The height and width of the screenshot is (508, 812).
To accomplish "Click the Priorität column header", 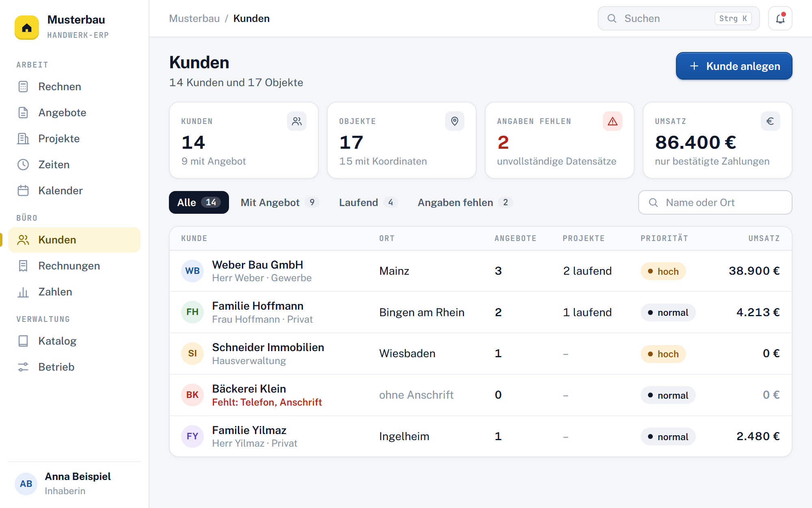I will click(x=664, y=239).
